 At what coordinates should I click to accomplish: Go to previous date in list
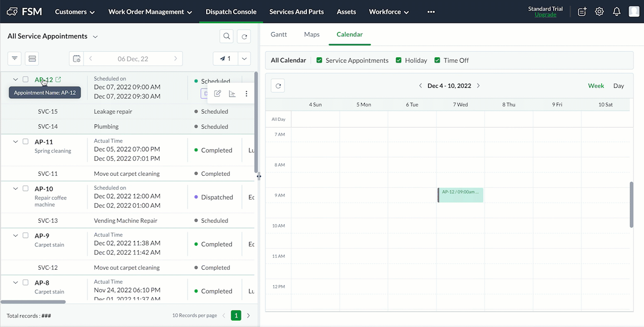tap(90, 58)
